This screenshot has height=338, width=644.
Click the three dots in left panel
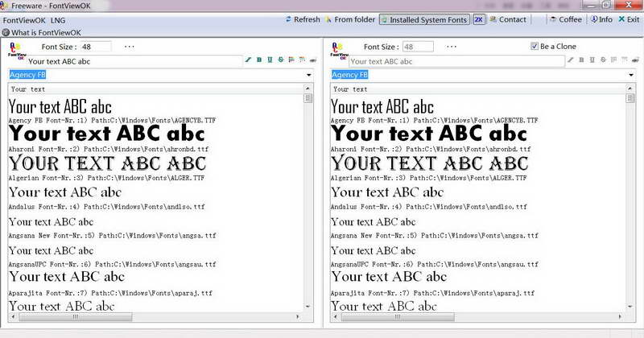(x=130, y=47)
